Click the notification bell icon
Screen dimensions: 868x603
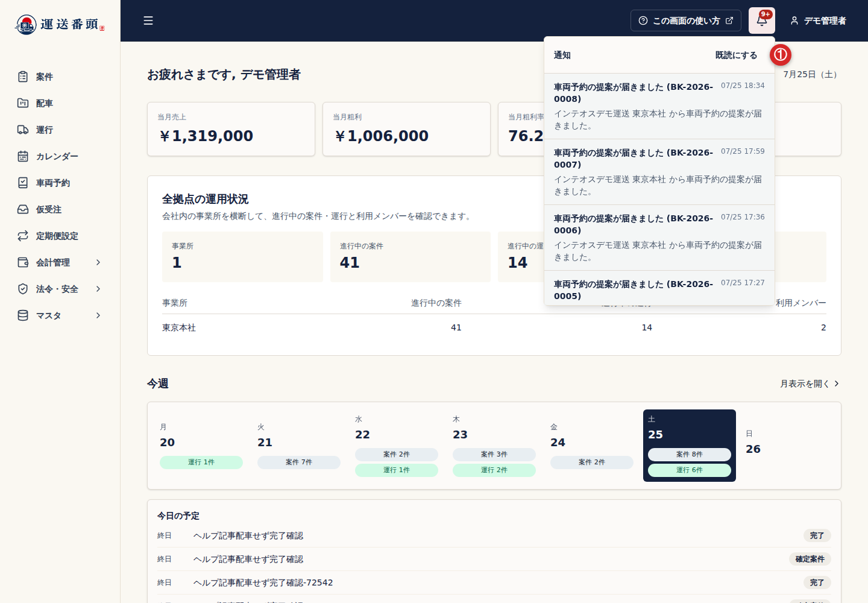click(762, 21)
